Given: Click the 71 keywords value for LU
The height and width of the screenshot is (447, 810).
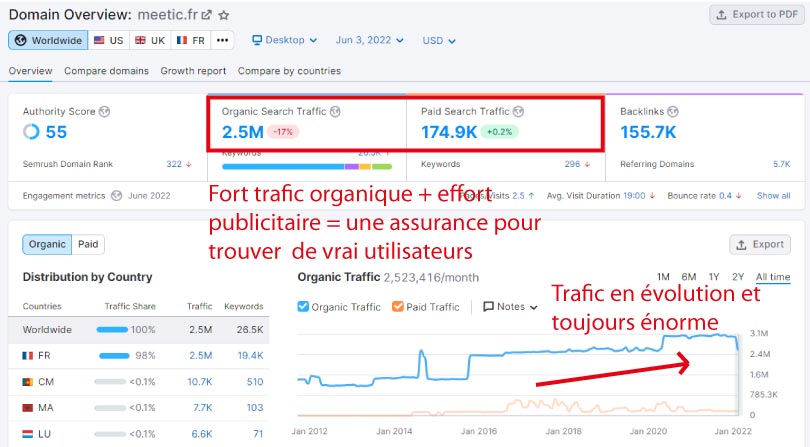Looking at the screenshot, I should [x=258, y=434].
